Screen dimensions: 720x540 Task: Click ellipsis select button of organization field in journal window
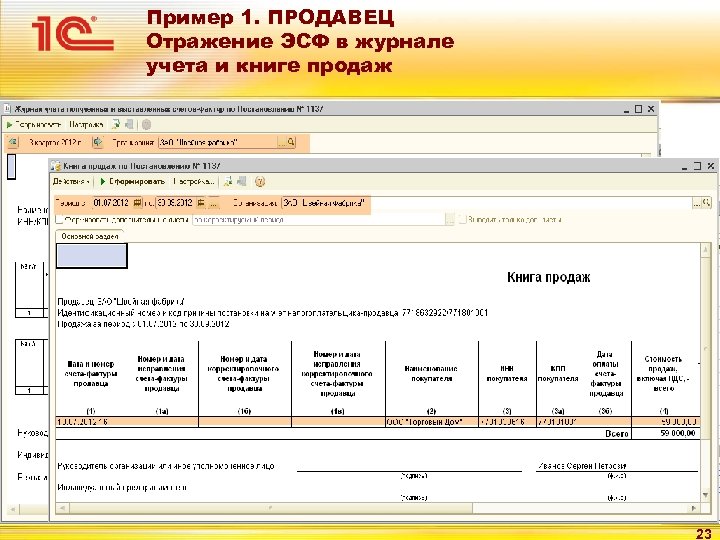282,142
